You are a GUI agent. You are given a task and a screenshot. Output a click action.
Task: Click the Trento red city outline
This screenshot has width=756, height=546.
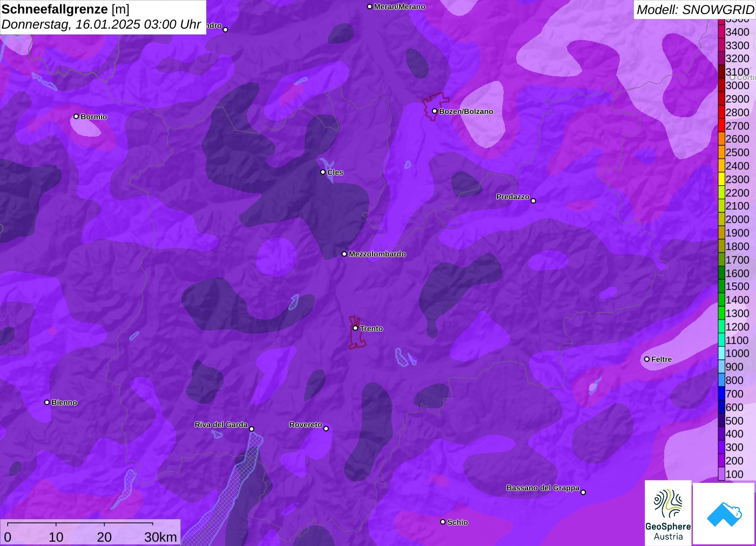(x=356, y=332)
